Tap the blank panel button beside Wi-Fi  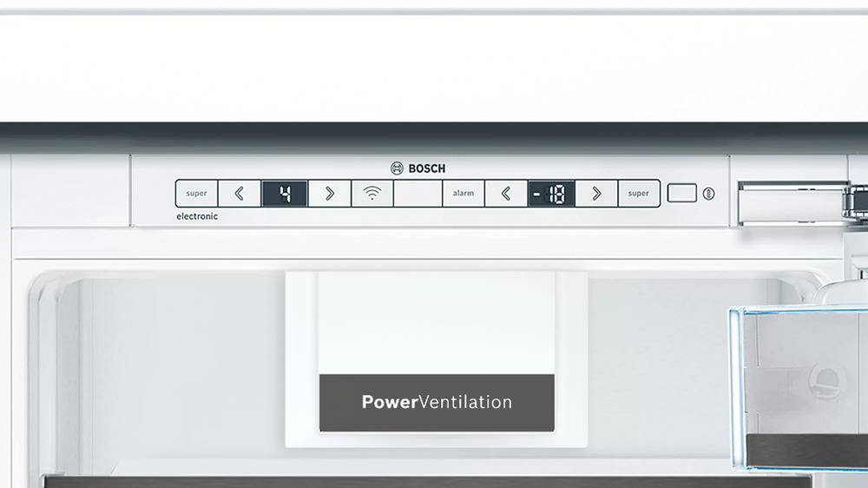pos(418,194)
